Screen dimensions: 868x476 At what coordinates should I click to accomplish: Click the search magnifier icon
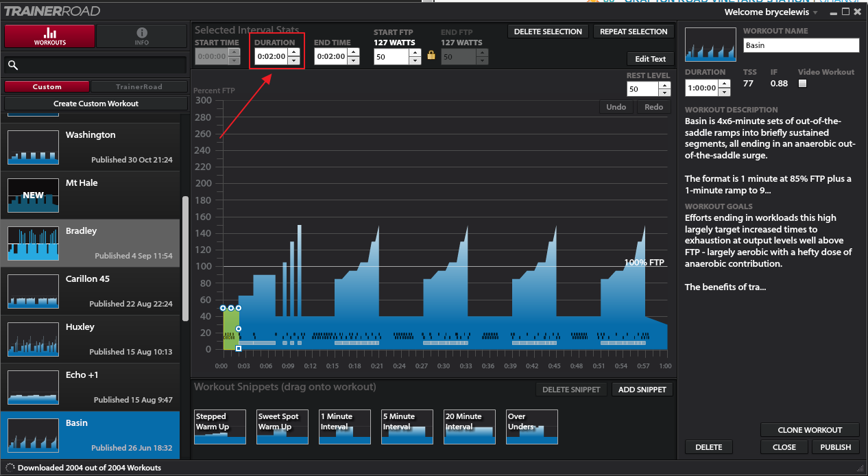[x=13, y=65]
